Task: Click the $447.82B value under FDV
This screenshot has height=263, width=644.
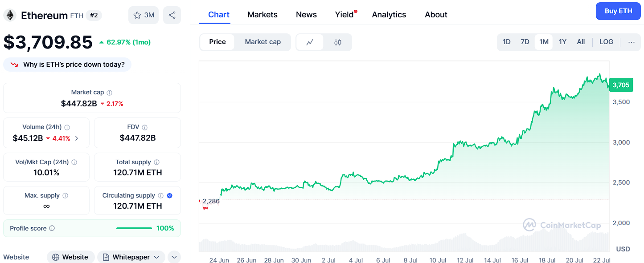Action: click(x=138, y=138)
